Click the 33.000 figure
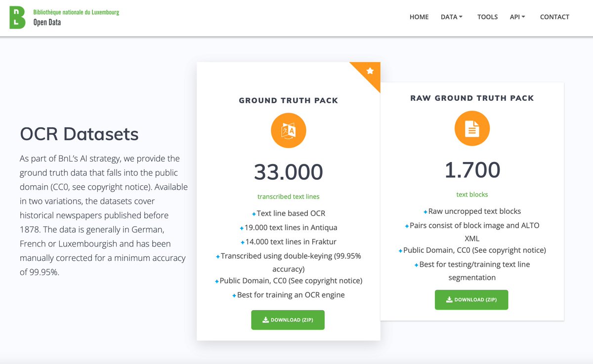Screen dimensions: 593x364 pos(289,172)
